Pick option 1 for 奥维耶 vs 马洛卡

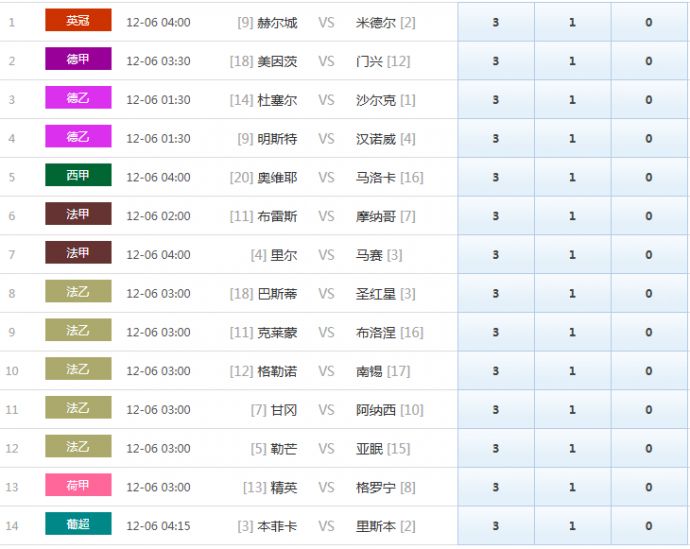tap(572, 177)
